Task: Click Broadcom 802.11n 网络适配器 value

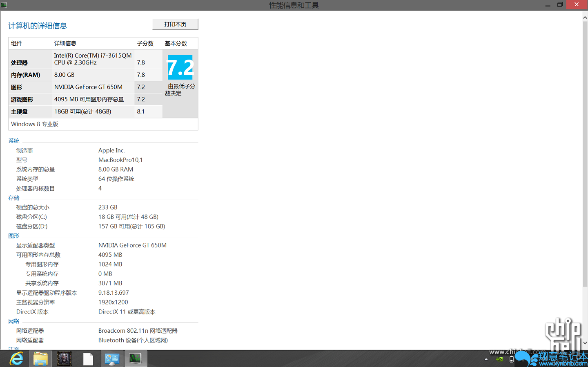Action: (x=138, y=331)
